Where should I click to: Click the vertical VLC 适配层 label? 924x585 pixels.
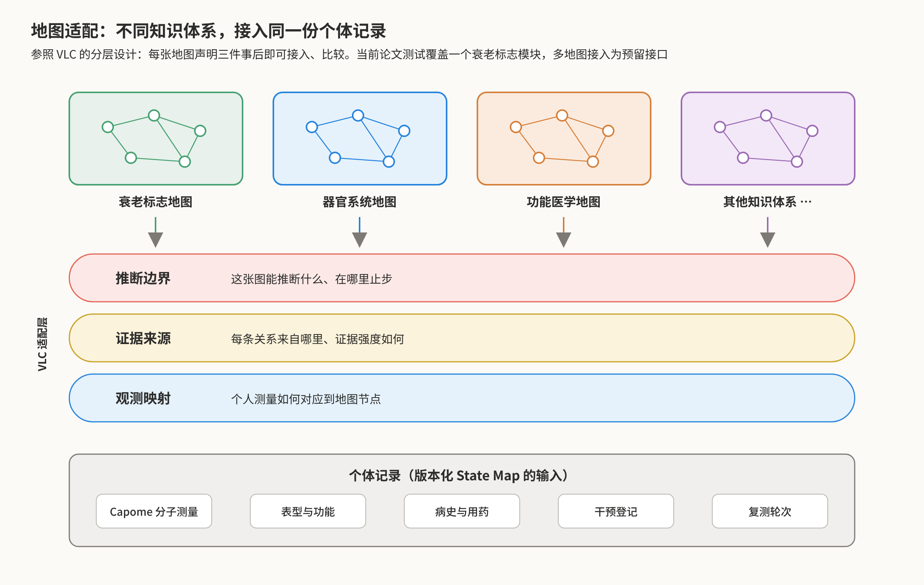coord(42,344)
